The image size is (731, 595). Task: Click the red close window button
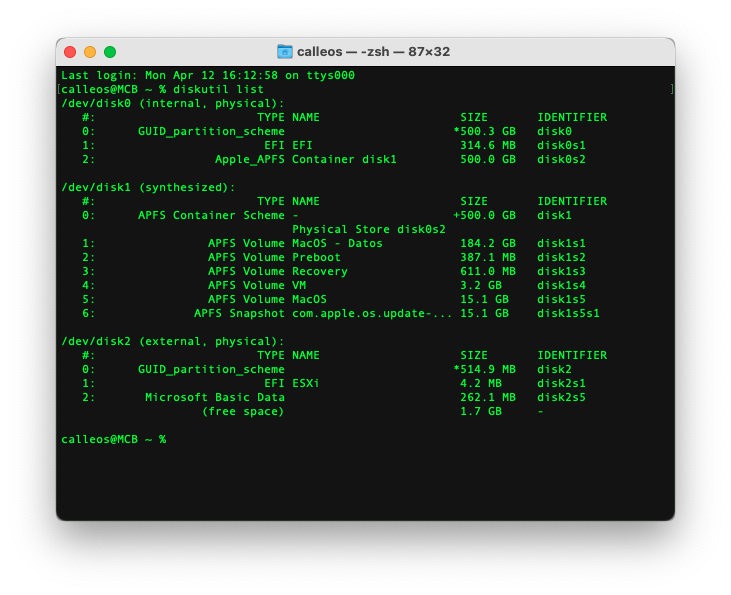pos(70,52)
